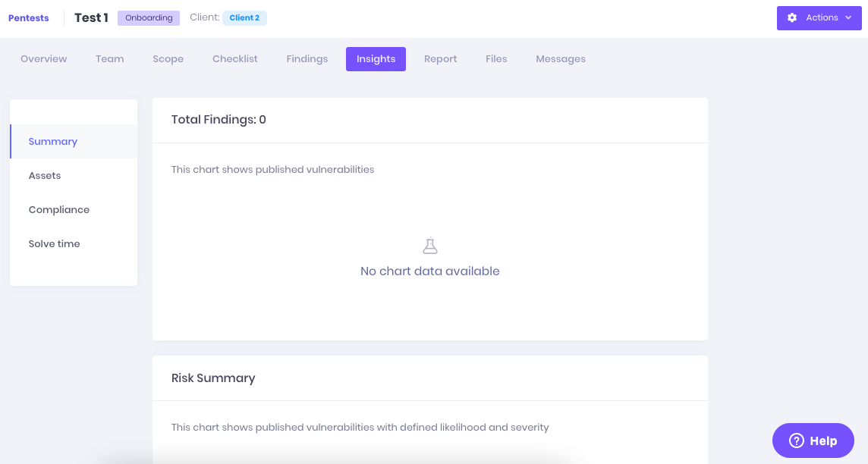
Task: Click the Risk Summary heading
Action: [213, 378]
